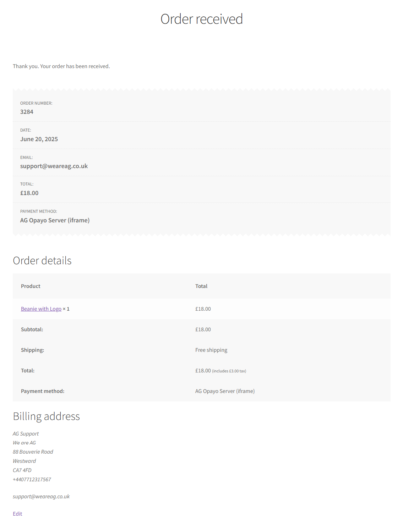
Task: Click the Free shipping text
Action: [x=211, y=350]
